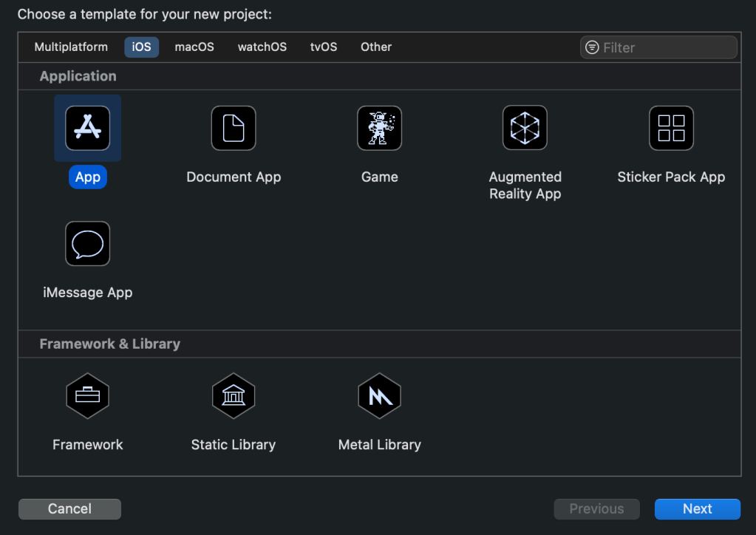Pick the Framework toolbox icon
The height and width of the screenshot is (535, 756).
click(x=87, y=395)
